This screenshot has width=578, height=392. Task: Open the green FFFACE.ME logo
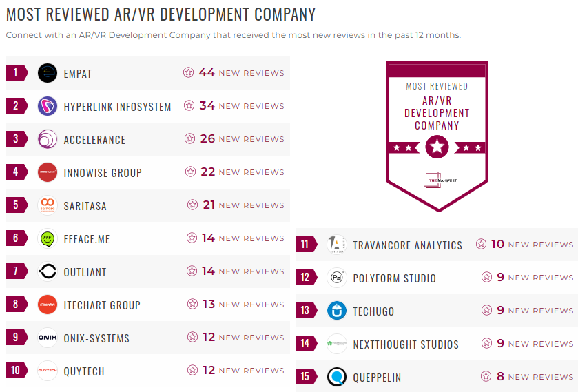48,238
